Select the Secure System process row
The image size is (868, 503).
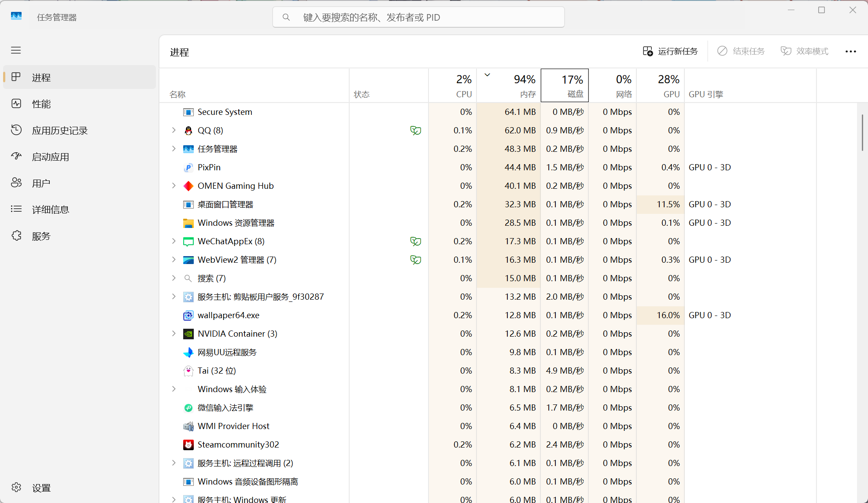click(x=508, y=112)
